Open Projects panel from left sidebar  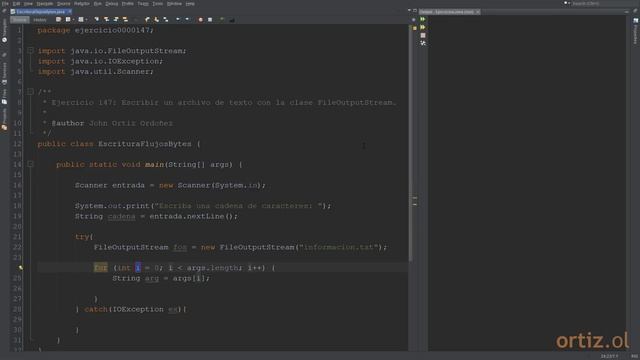(x=4, y=120)
